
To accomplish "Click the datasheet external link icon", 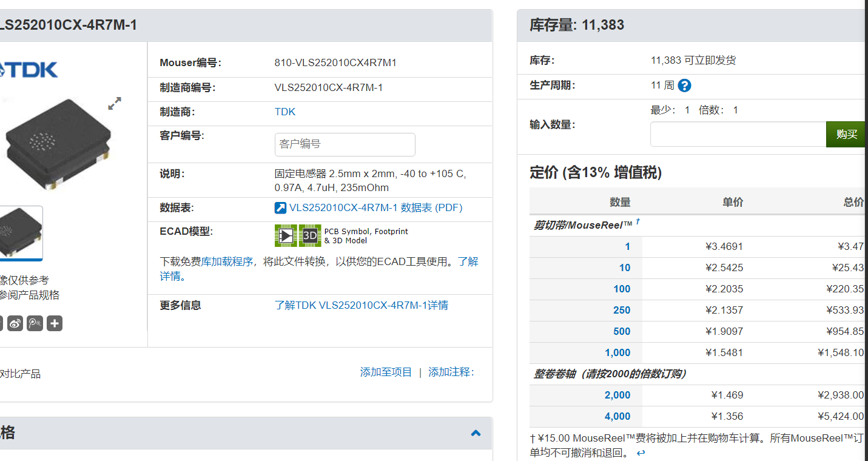I will (280, 208).
